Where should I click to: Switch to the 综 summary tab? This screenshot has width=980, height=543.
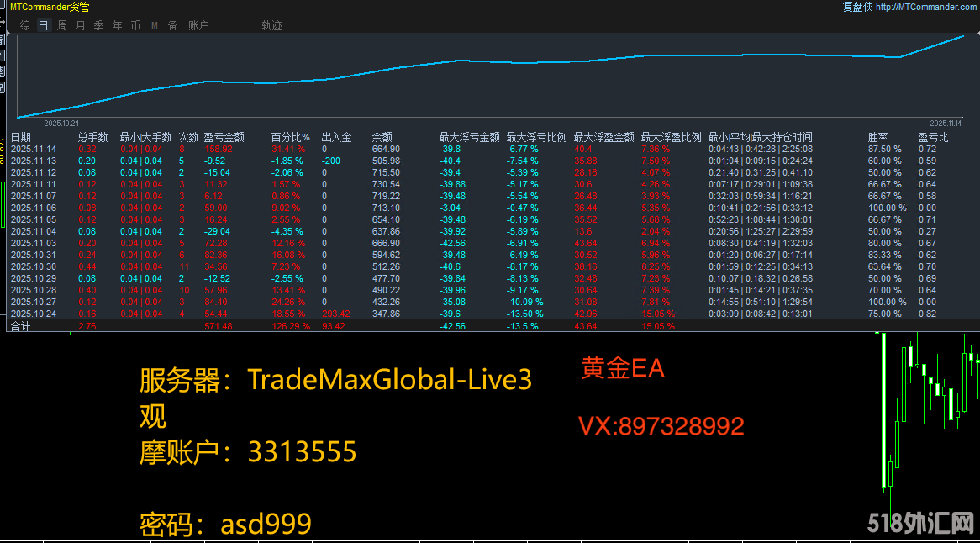pos(24,25)
